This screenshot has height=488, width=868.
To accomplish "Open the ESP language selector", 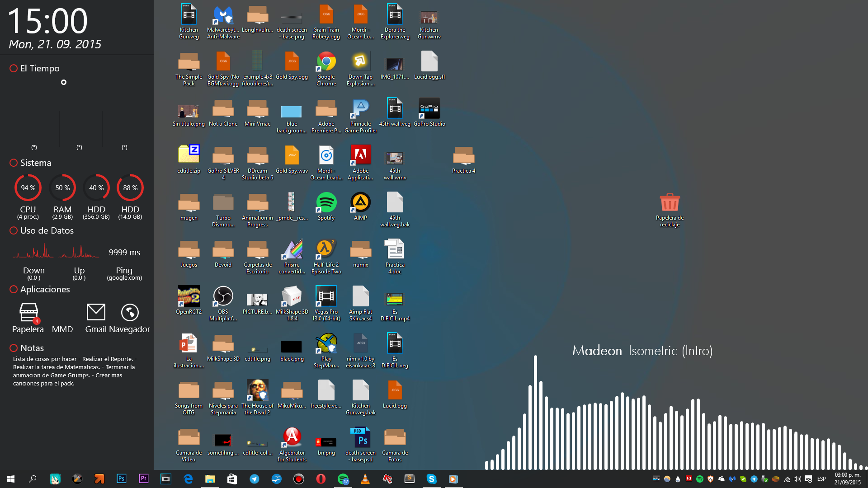I will pyautogui.click(x=821, y=479).
